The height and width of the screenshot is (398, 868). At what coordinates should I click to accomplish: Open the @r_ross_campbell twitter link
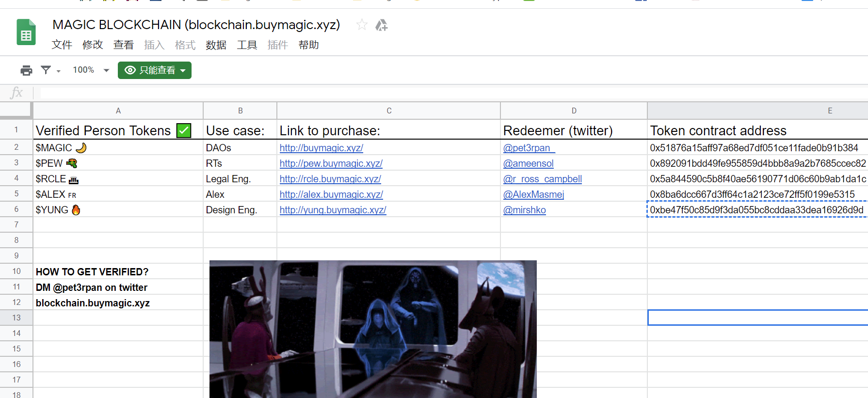click(543, 179)
